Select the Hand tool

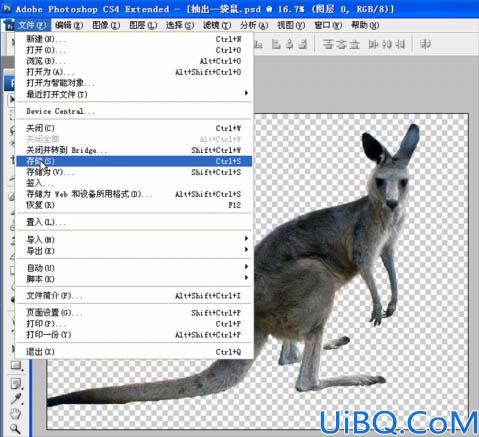click(15, 414)
